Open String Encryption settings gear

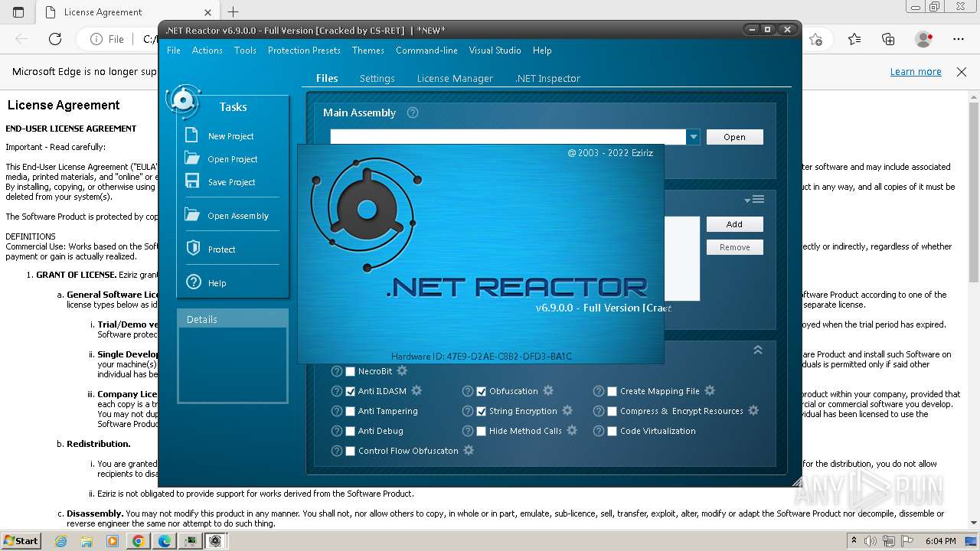(567, 411)
